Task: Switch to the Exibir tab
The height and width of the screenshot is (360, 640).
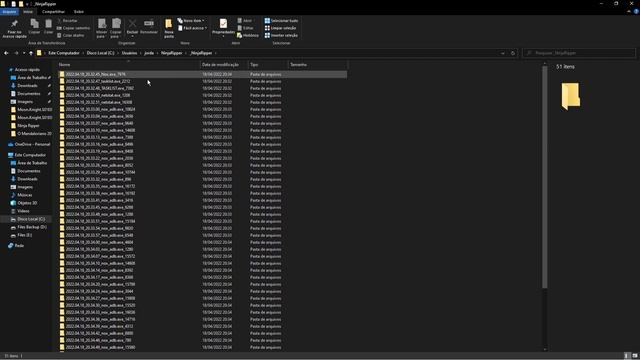Action: tap(78, 12)
